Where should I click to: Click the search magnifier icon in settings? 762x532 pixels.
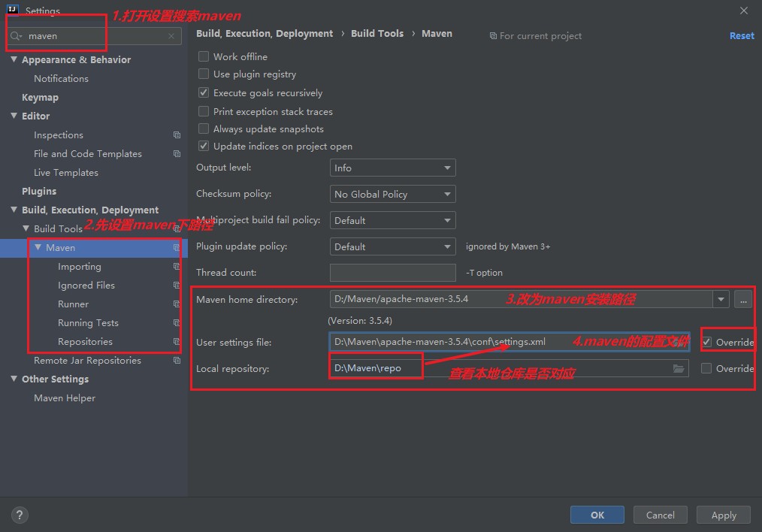click(16, 36)
